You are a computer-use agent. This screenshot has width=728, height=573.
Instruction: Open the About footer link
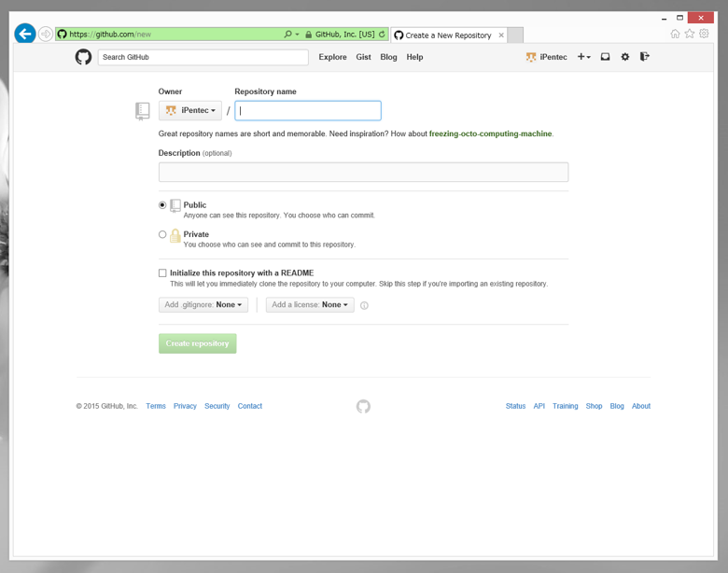(x=641, y=406)
